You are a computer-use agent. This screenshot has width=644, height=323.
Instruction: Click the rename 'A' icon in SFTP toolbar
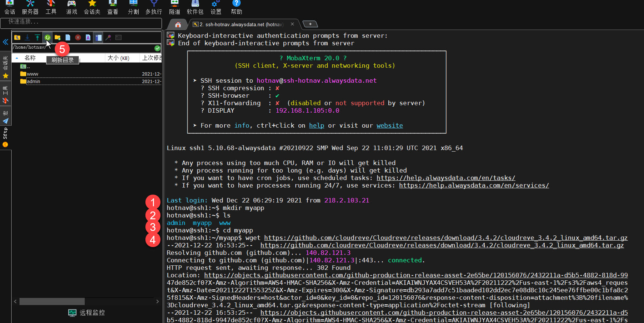(x=88, y=37)
